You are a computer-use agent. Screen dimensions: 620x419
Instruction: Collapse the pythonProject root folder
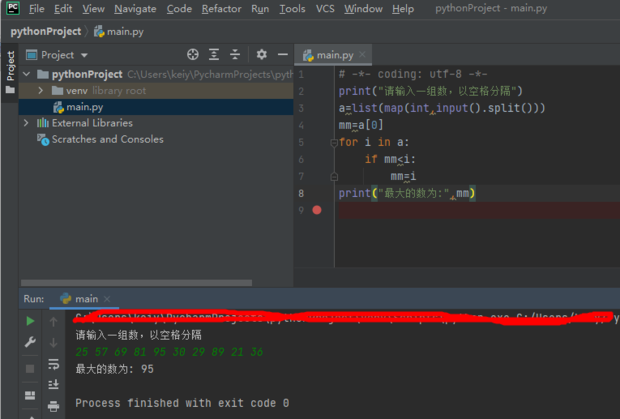[26, 75]
